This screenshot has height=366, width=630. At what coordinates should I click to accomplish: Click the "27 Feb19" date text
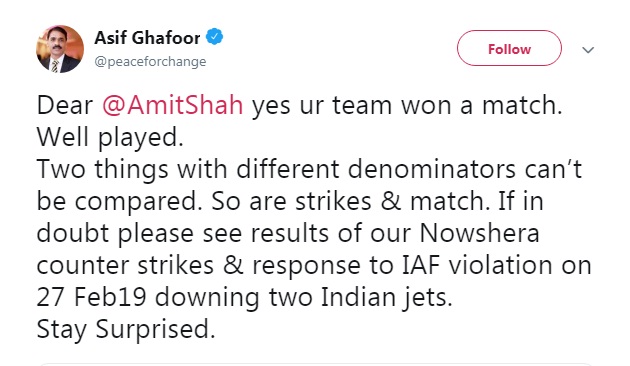coord(91,297)
